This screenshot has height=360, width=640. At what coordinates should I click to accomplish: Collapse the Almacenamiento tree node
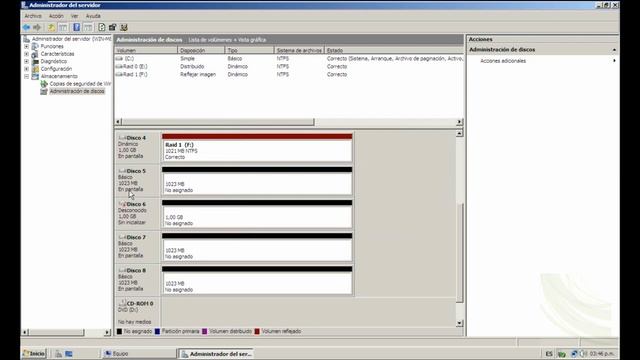[27, 76]
